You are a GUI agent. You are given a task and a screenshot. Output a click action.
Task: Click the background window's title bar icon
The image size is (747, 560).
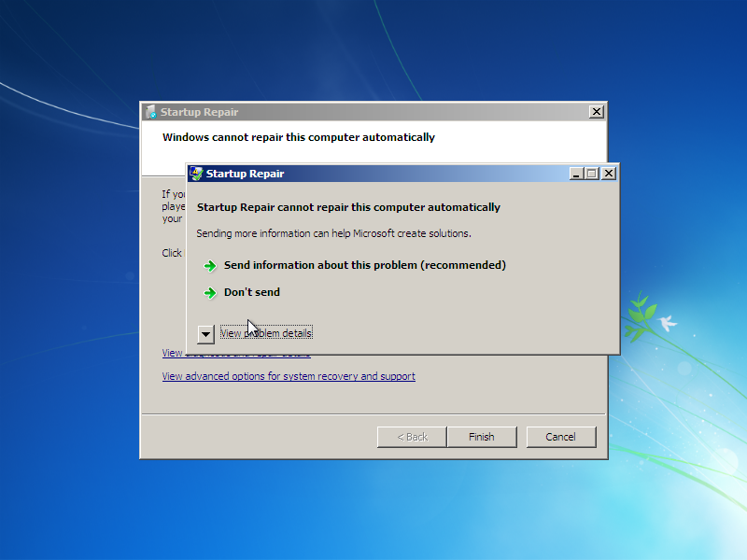[151, 112]
